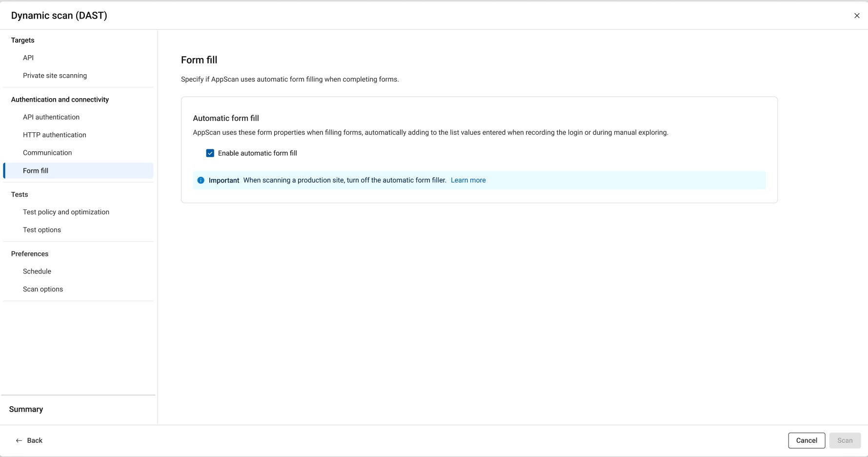Select Test options in the sidebar
868x457 pixels.
click(42, 229)
